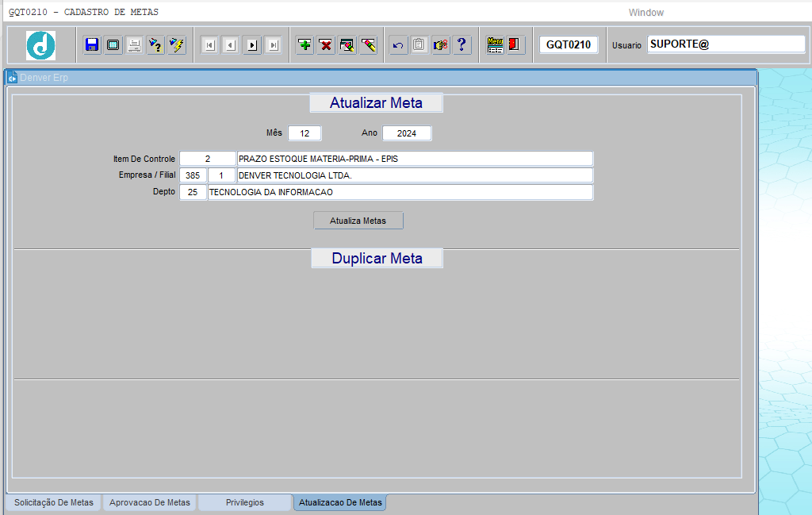Go to the first record

(x=209, y=45)
